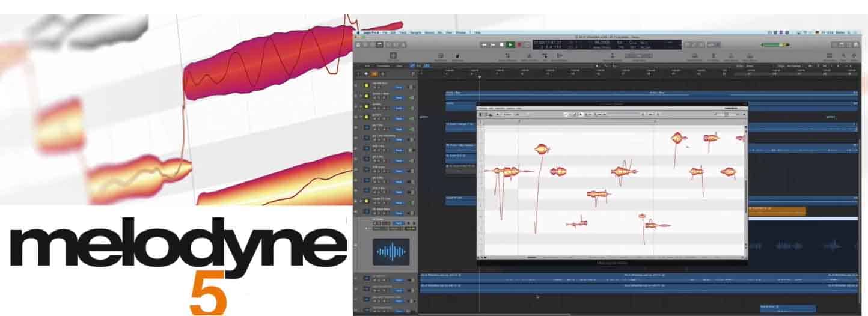868x316 pixels.
Task: Open Smart Controls from the control bar
Action: 388,45
